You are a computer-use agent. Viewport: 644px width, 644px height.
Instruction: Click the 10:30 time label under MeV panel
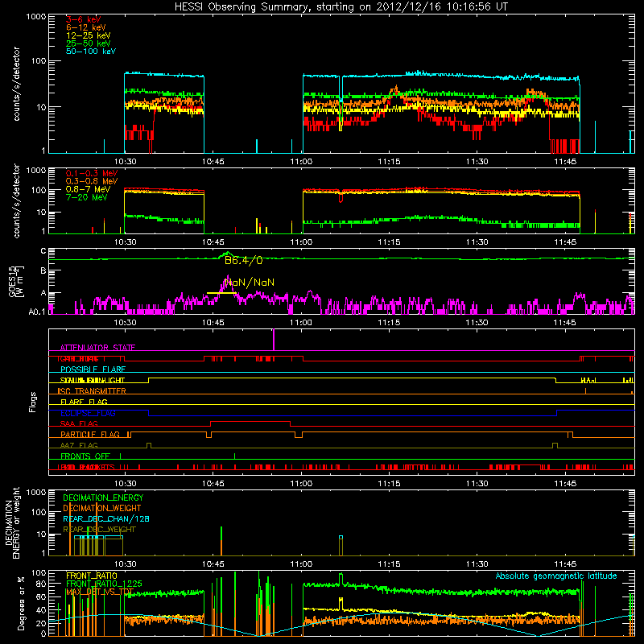point(125,242)
